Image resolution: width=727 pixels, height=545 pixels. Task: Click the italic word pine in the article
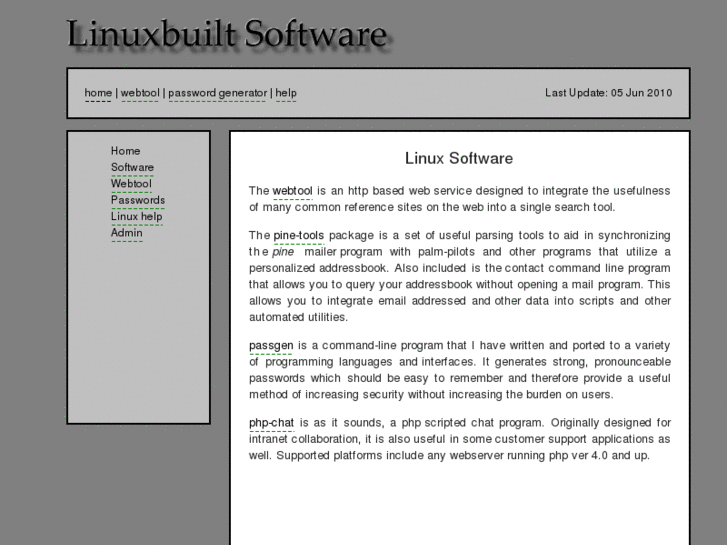(283, 252)
